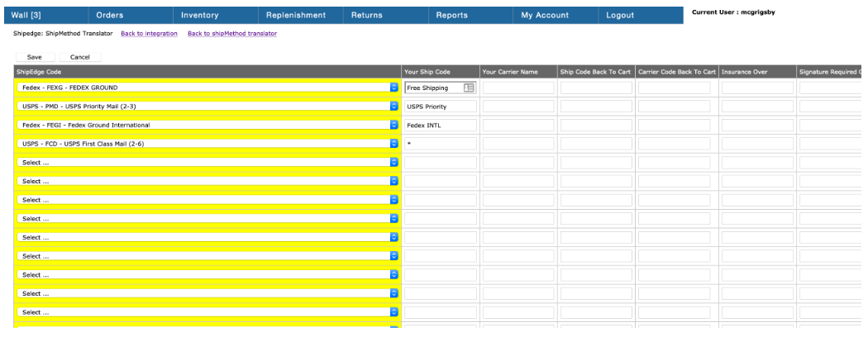Open the Fedex - FEXG - FEDEX GROUND dropdown

(207, 88)
